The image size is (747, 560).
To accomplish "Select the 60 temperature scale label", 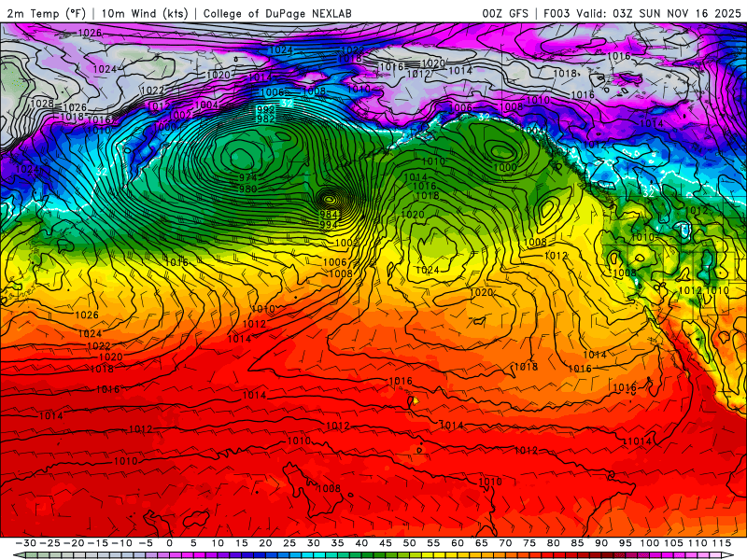I will (x=458, y=543).
